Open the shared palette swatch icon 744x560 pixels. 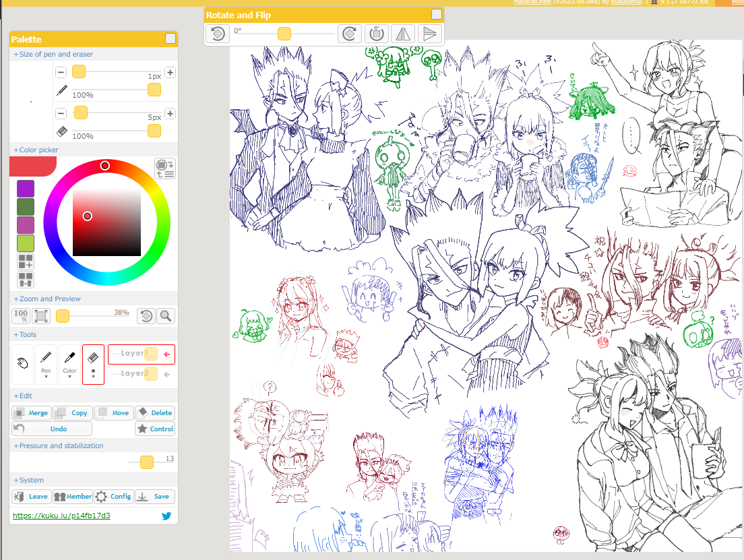tap(26, 280)
